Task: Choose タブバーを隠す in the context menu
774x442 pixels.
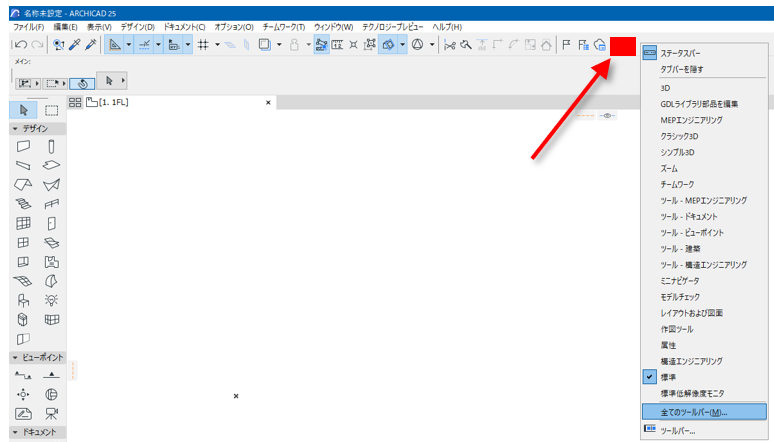Action: [x=705, y=69]
